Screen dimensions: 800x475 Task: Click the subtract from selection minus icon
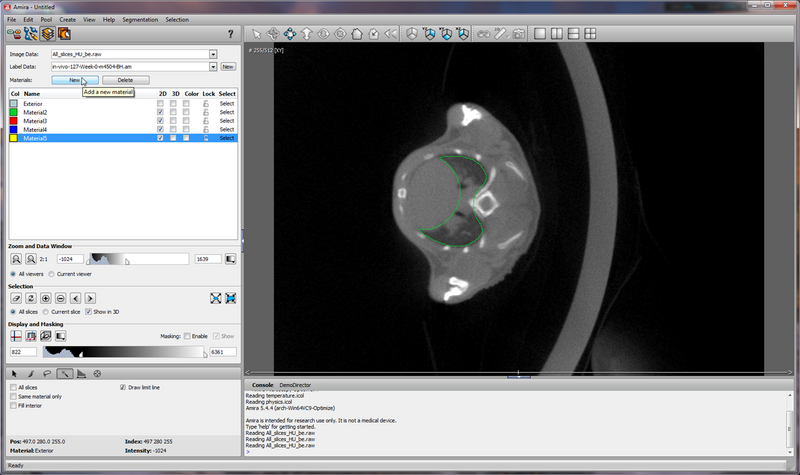click(61, 298)
